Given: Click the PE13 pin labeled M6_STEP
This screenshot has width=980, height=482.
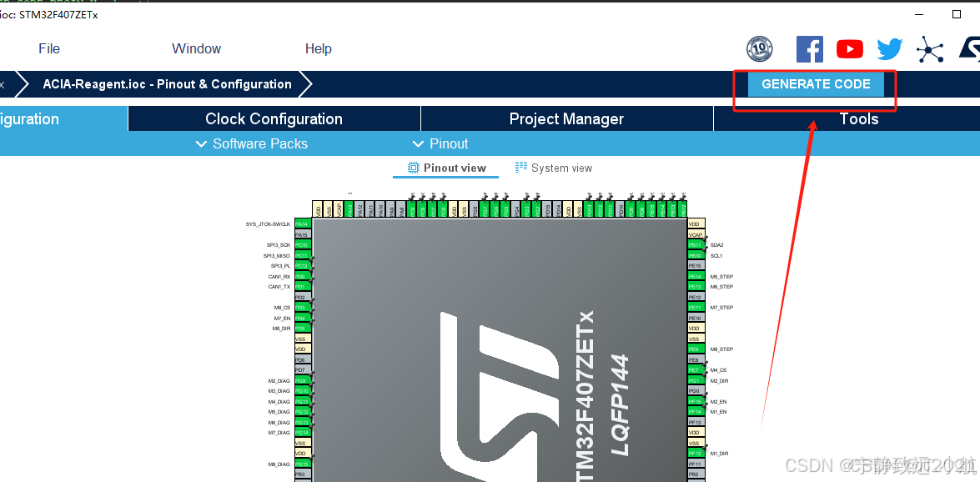Looking at the screenshot, I should (x=696, y=286).
